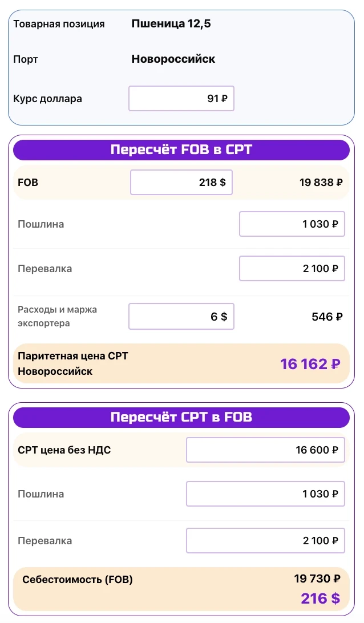Focus the Расходы и маржа экспортера input
The image size is (364, 623).
click(x=181, y=317)
